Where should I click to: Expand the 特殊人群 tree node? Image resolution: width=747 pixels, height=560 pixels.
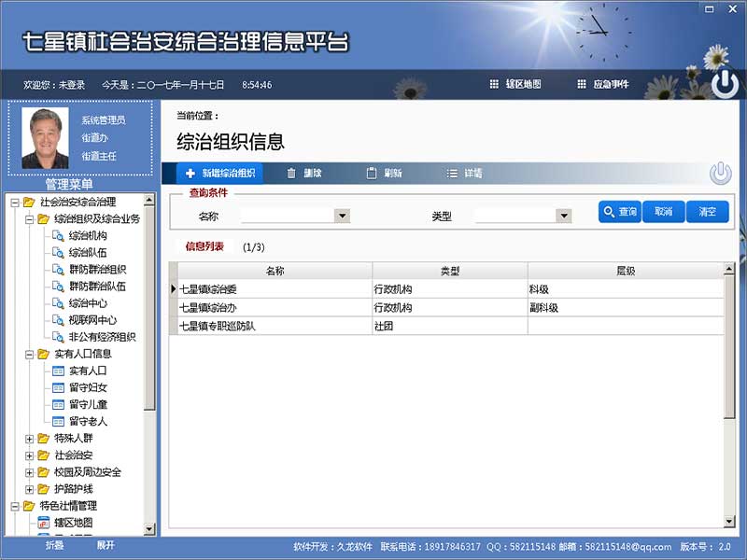[30, 438]
